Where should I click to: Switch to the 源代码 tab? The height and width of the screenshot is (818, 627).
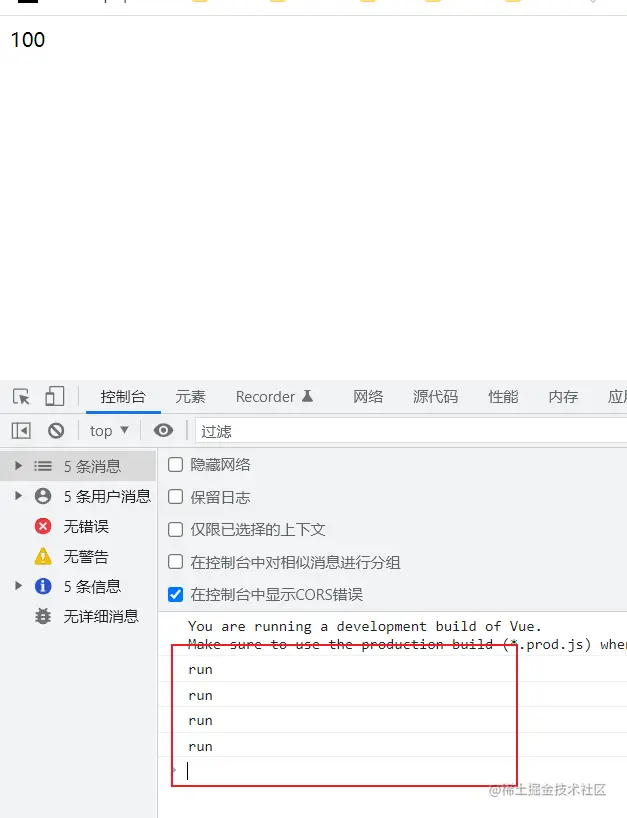coord(436,397)
